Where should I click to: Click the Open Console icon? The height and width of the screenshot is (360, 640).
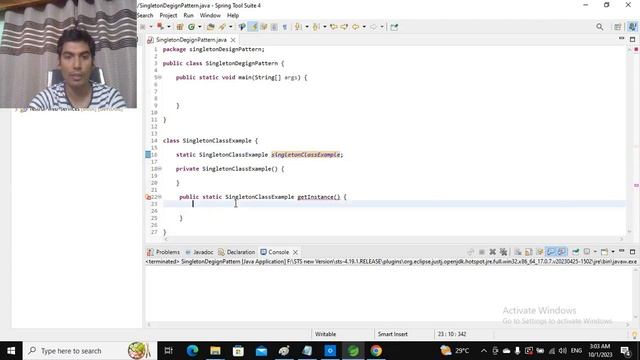[604, 252]
